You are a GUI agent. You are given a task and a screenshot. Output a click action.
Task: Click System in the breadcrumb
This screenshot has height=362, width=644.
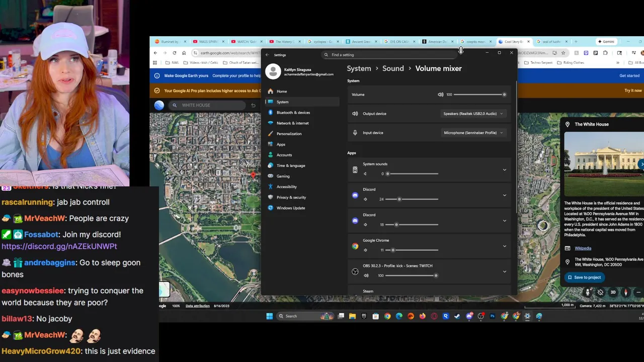tap(359, 68)
